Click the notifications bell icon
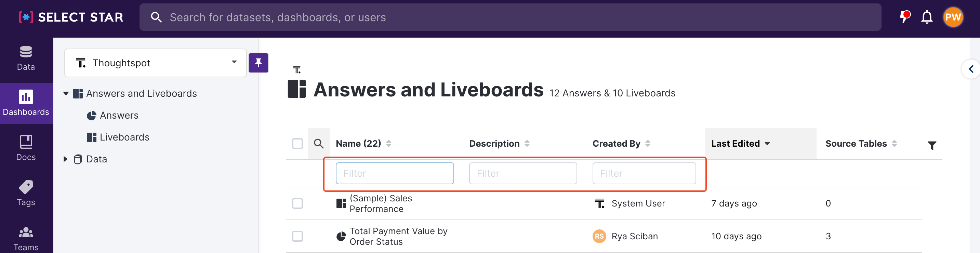The image size is (980, 253). (927, 17)
